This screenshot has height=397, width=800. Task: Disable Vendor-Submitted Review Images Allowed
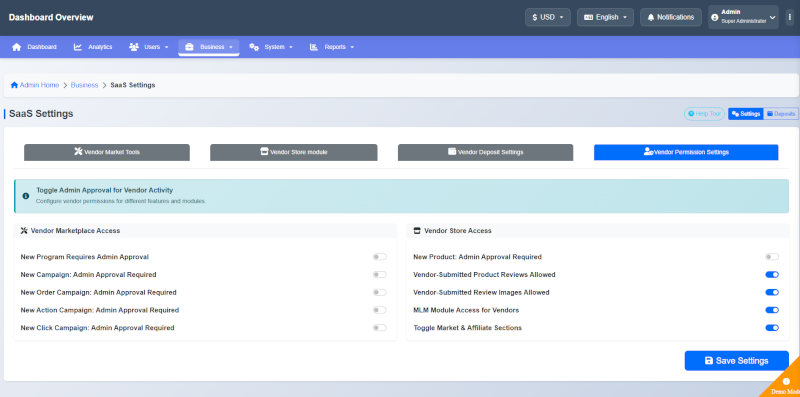772,292
